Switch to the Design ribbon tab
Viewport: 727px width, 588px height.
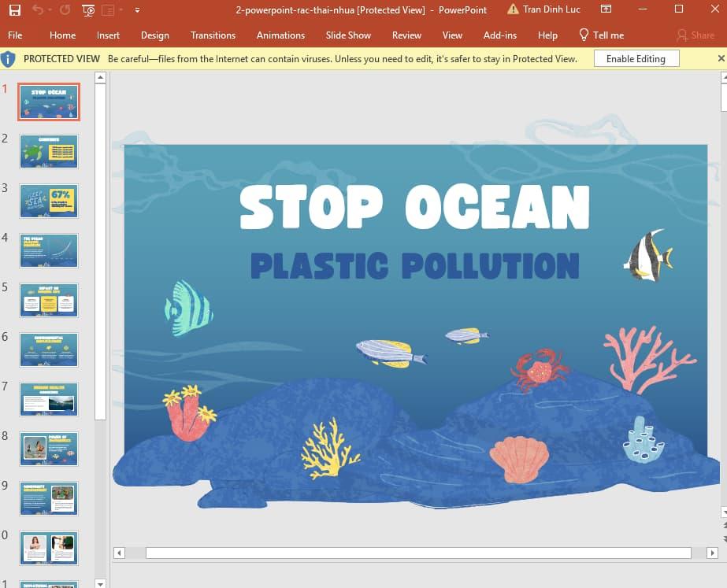[154, 35]
